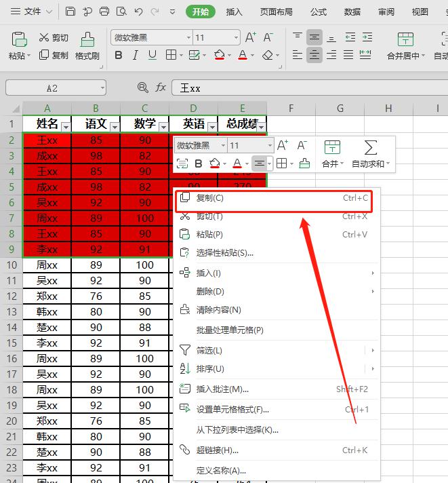This screenshot has width=448, height=483.
Task: Increase font size in ribbon
Action: point(251,37)
